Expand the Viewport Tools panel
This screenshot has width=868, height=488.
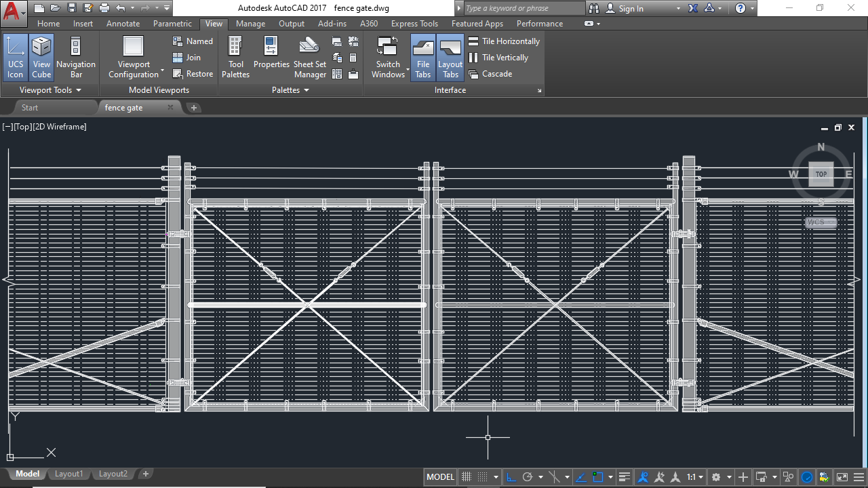(x=50, y=90)
